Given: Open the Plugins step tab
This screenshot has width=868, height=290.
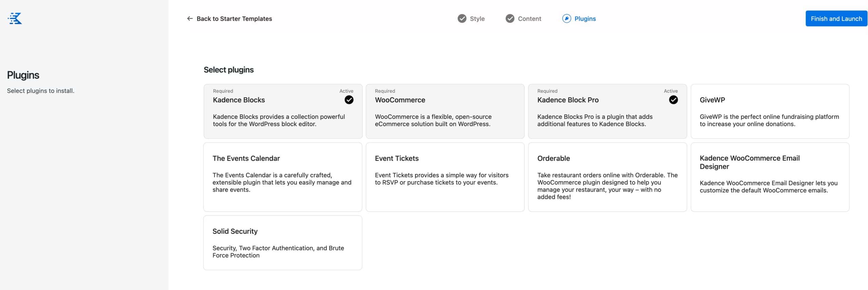Looking at the screenshot, I should coord(585,19).
